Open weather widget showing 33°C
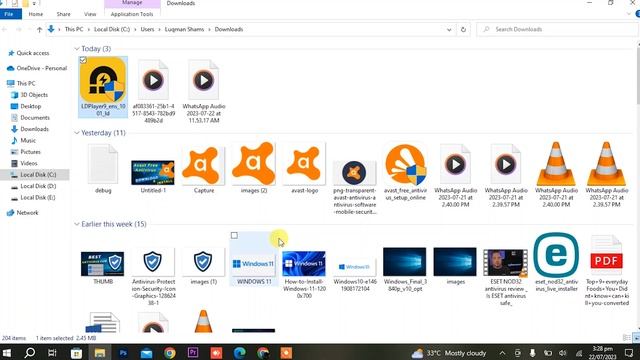640x360 pixels. 449,353
